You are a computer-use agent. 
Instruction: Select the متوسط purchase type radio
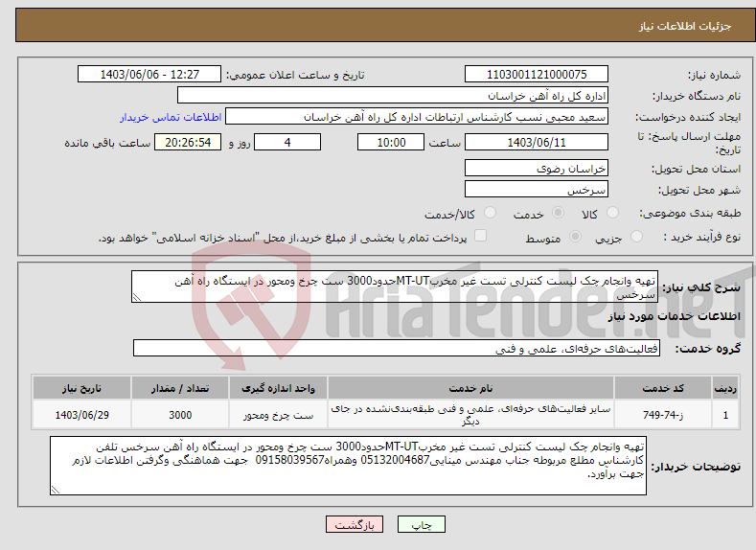(x=575, y=237)
